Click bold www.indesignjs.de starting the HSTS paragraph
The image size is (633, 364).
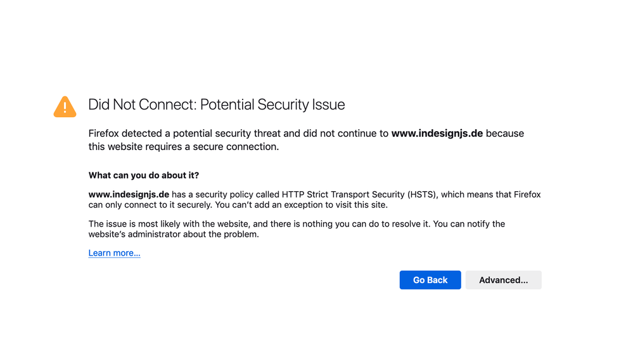pyautogui.click(x=129, y=194)
